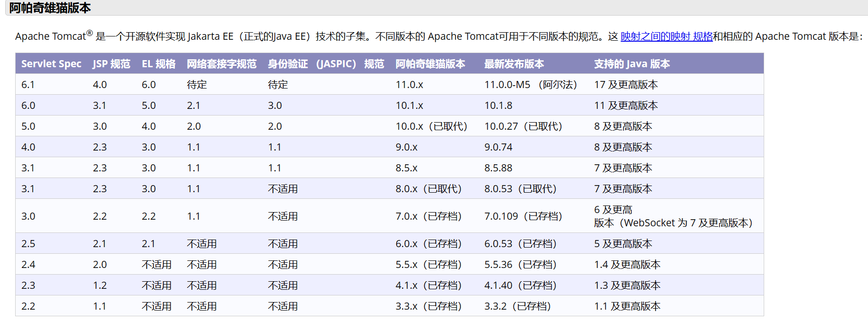Click the 8.5.x version cell
The image size is (868, 321).
[x=407, y=168]
